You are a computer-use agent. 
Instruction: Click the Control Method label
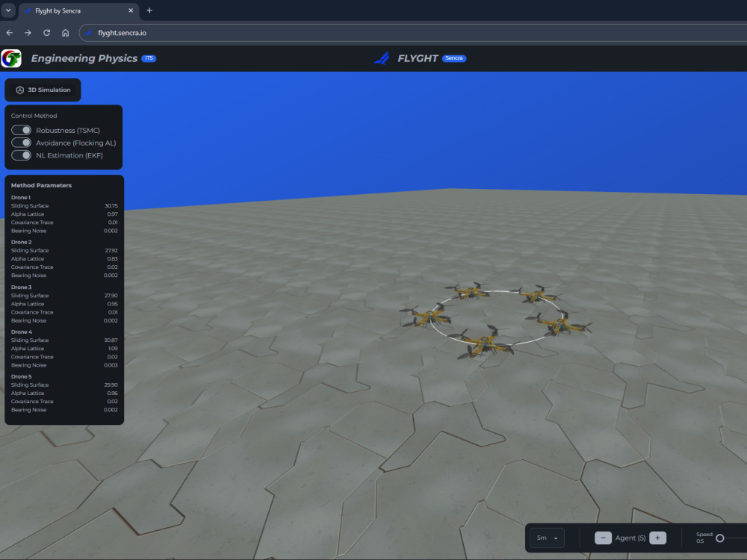[34, 116]
